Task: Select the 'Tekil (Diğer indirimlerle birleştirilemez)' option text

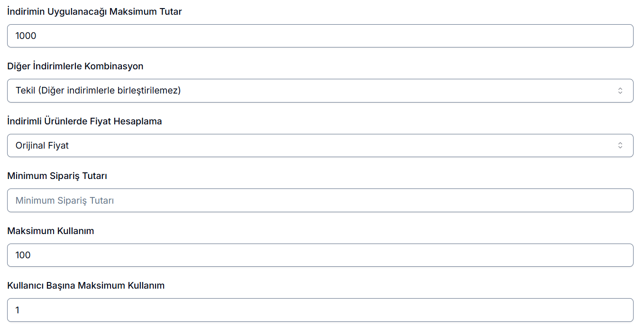Action: pos(98,91)
